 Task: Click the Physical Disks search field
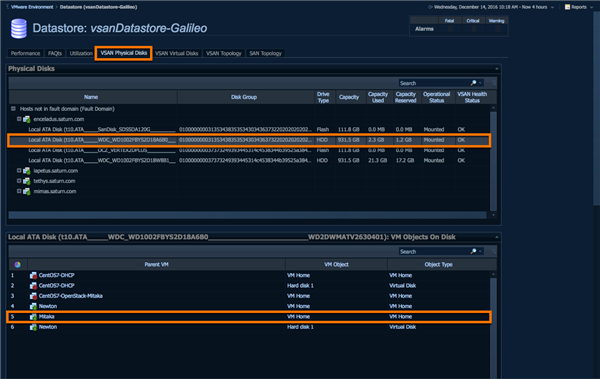(x=434, y=83)
